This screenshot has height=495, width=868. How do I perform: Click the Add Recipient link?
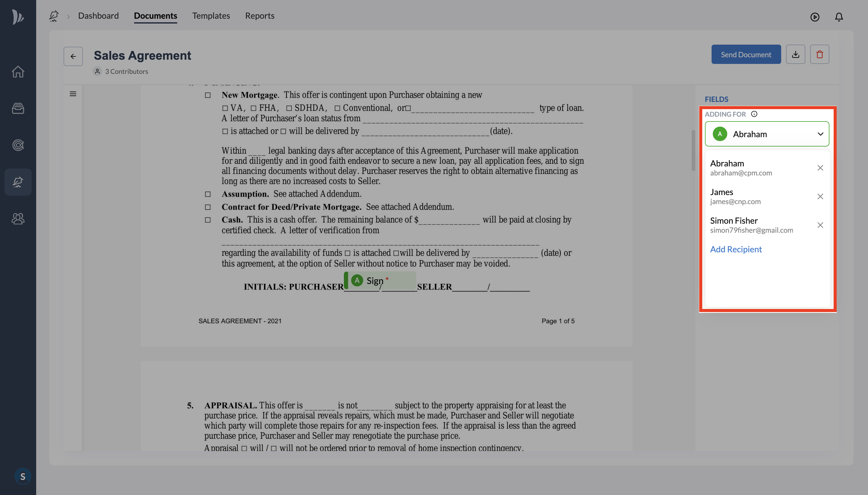(x=736, y=249)
